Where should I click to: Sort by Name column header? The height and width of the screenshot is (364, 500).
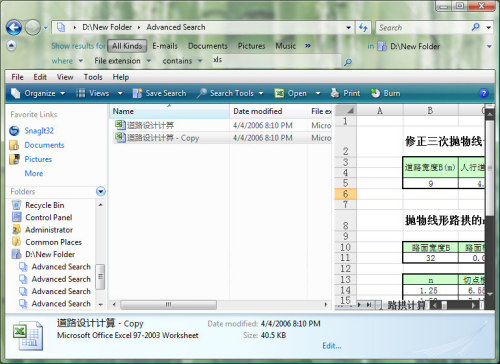pos(169,111)
